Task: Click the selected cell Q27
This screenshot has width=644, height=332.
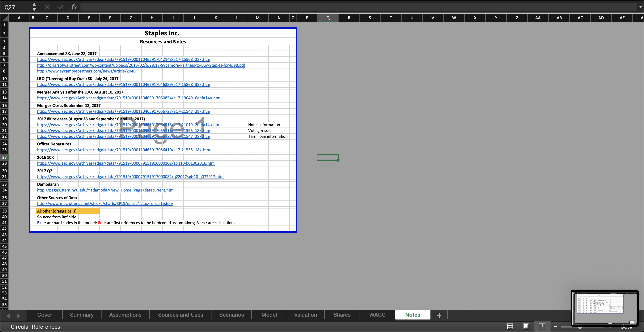Action: click(328, 157)
